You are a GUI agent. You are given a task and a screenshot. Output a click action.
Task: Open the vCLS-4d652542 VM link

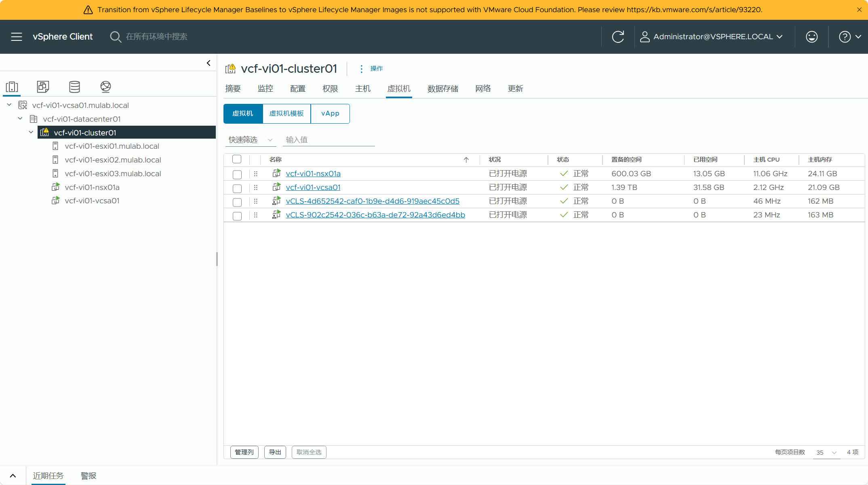(x=372, y=201)
